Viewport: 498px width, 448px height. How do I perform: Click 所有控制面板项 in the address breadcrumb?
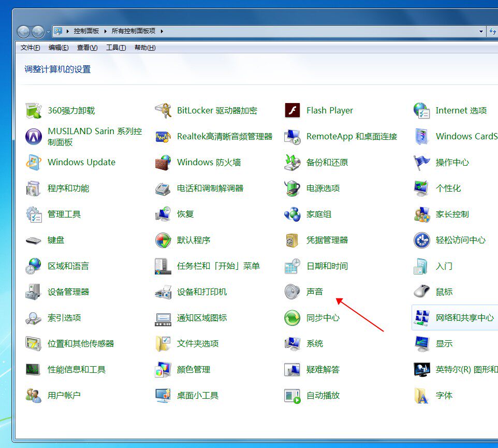134,31
